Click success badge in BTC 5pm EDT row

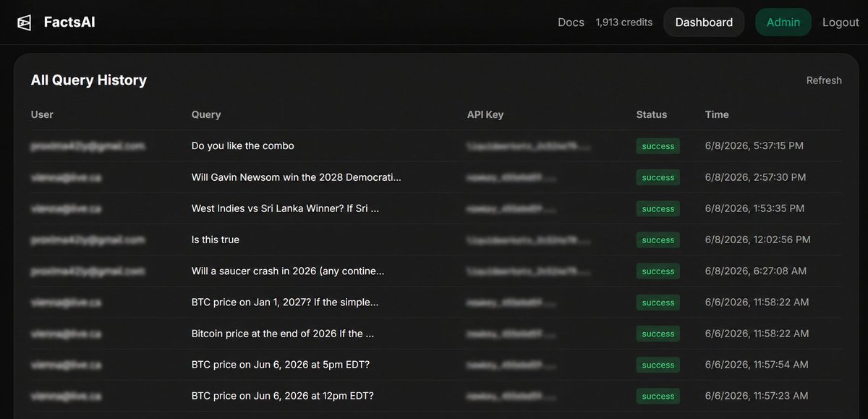(658, 365)
